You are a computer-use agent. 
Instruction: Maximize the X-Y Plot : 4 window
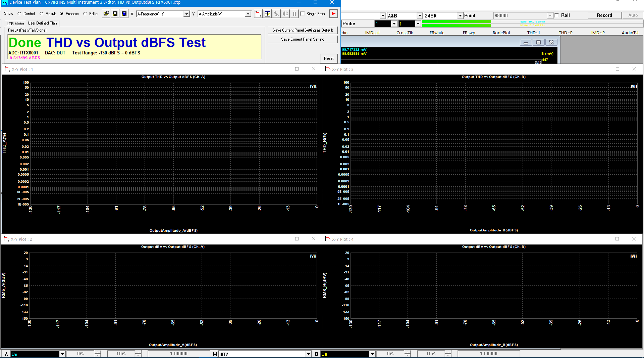(617, 239)
